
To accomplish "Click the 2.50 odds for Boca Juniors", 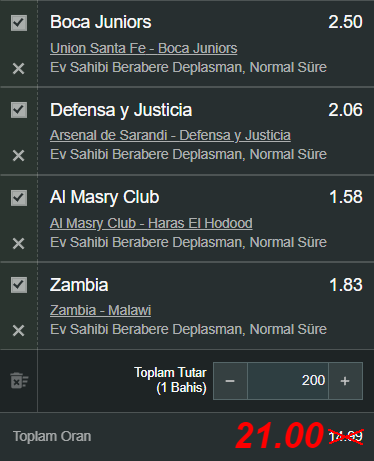I will (345, 22).
